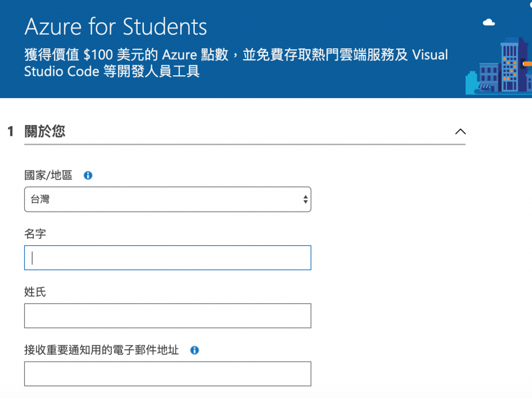
Task: Click the 國家/地區 field label
Action: tap(48, 175)
